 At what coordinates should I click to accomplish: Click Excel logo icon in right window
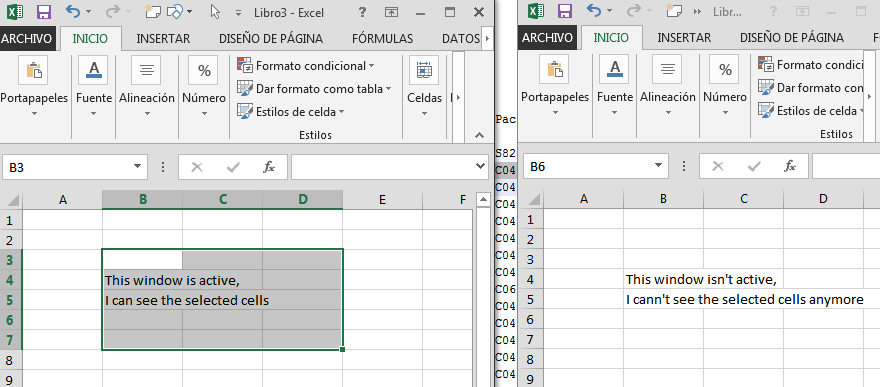537,11
